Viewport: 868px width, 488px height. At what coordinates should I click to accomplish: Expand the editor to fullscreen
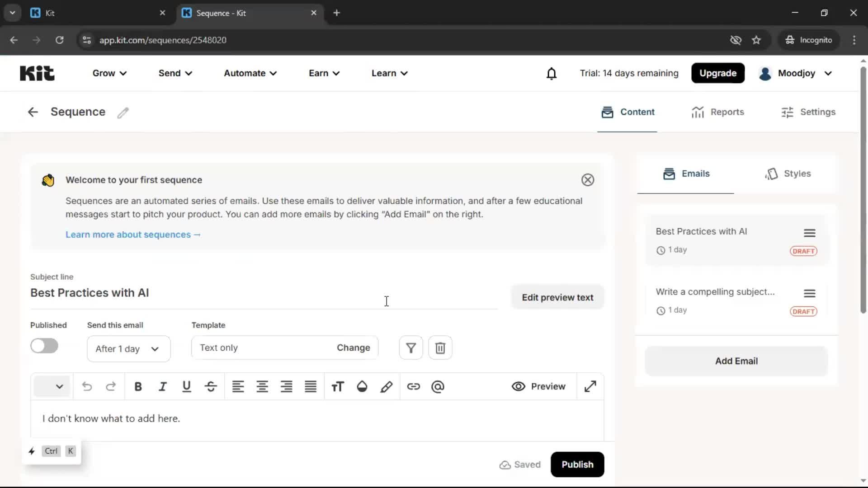pyautogui.click(x=590, y=387)
